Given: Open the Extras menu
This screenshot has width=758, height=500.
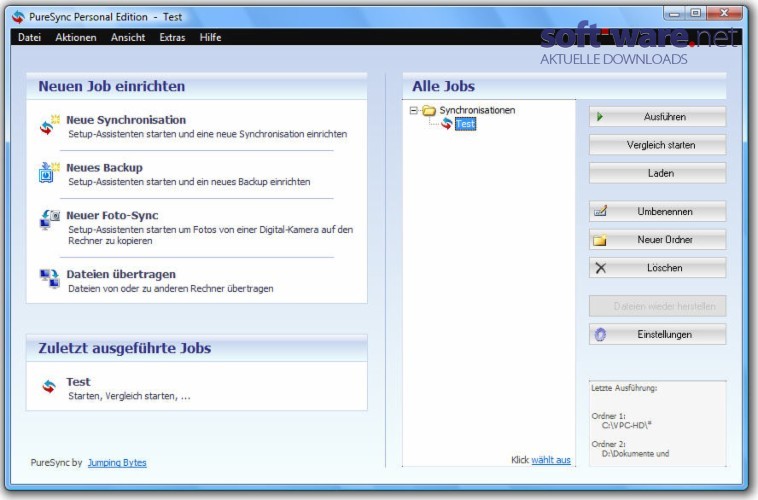Looking at the screenshot, I should [x=173, y=37].
